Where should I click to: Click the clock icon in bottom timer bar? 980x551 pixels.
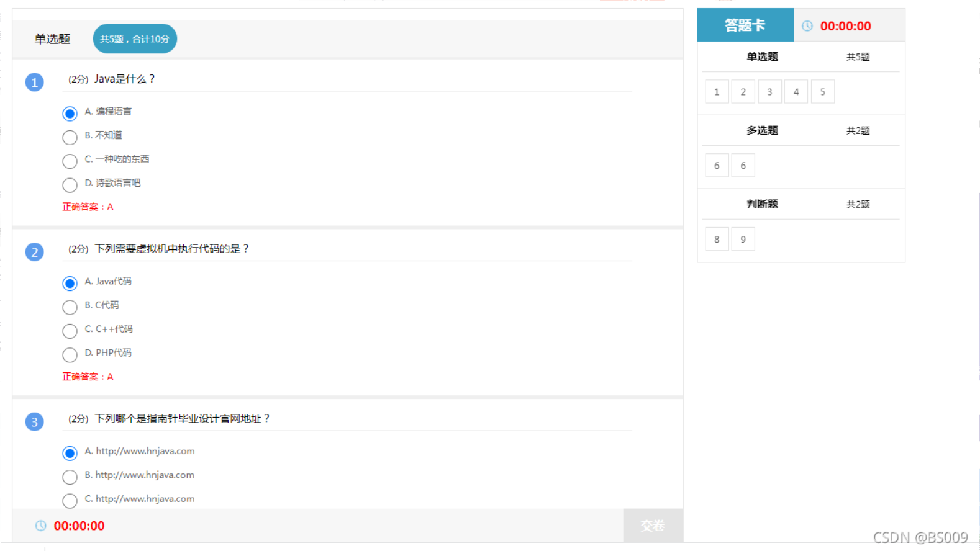pos(41,526)
